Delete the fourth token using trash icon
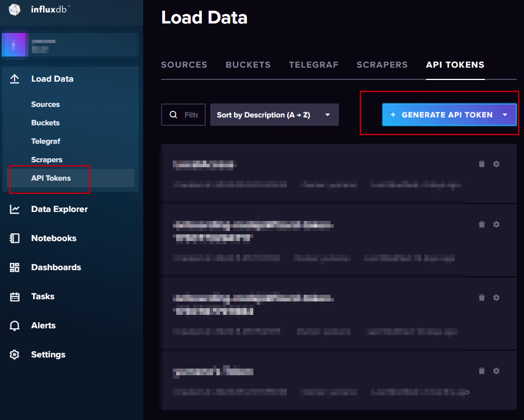The width and height of the screenshot is (524, 420). pyautogui.click(x=481, y=371)
